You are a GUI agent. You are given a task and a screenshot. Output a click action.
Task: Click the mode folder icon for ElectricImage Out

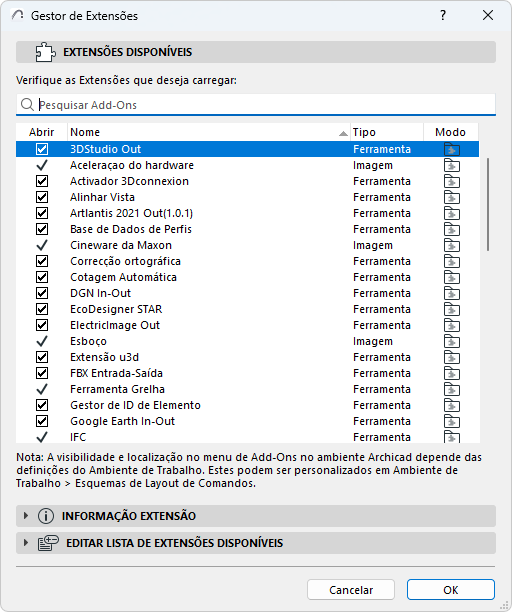[452, 325]
